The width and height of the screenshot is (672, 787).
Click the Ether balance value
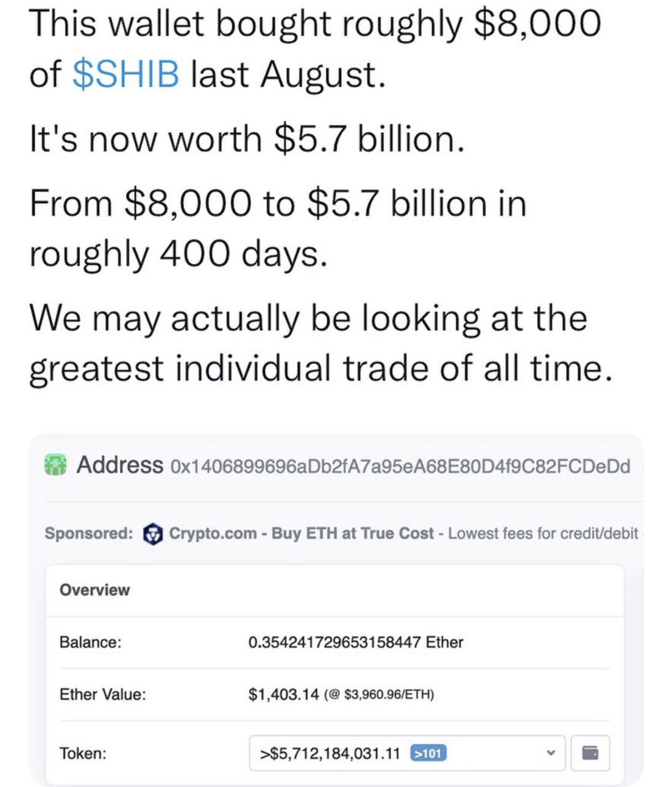click(355, 642)
